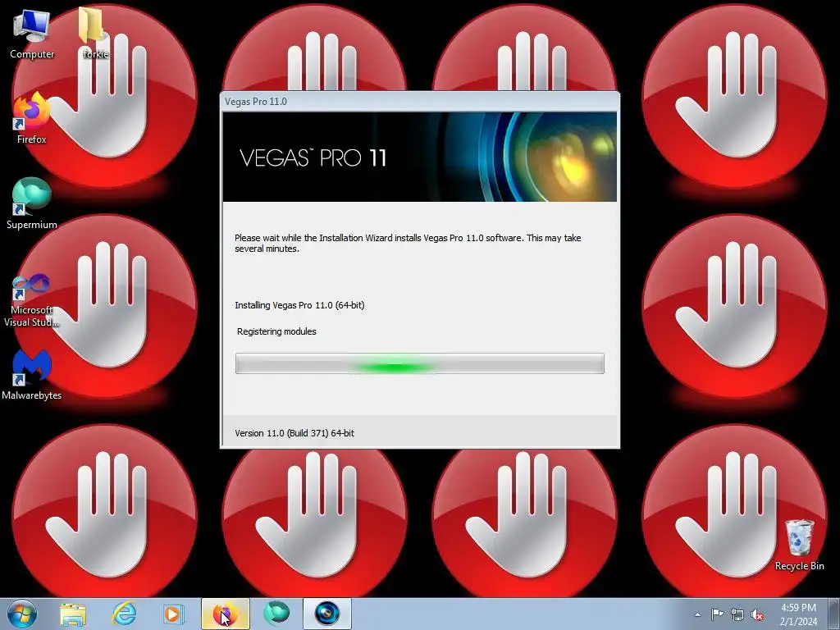
Task: Click 'Installing Vegas Pro 11.0 (64-bit)' text
Action: tap(299, 305)
